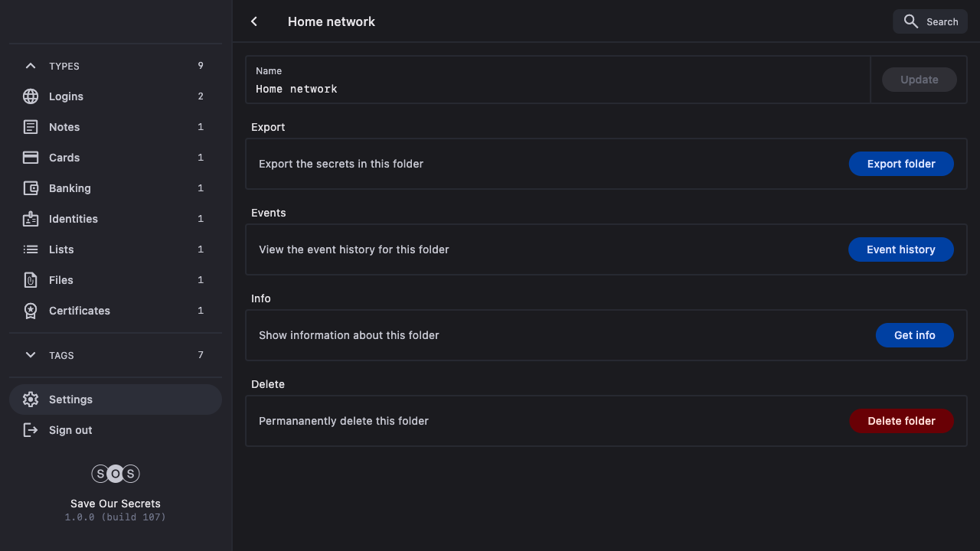This screenshot has height=551, width=980.
Task: Click the Certificates ribbon icon
Action: coord(31,311)
